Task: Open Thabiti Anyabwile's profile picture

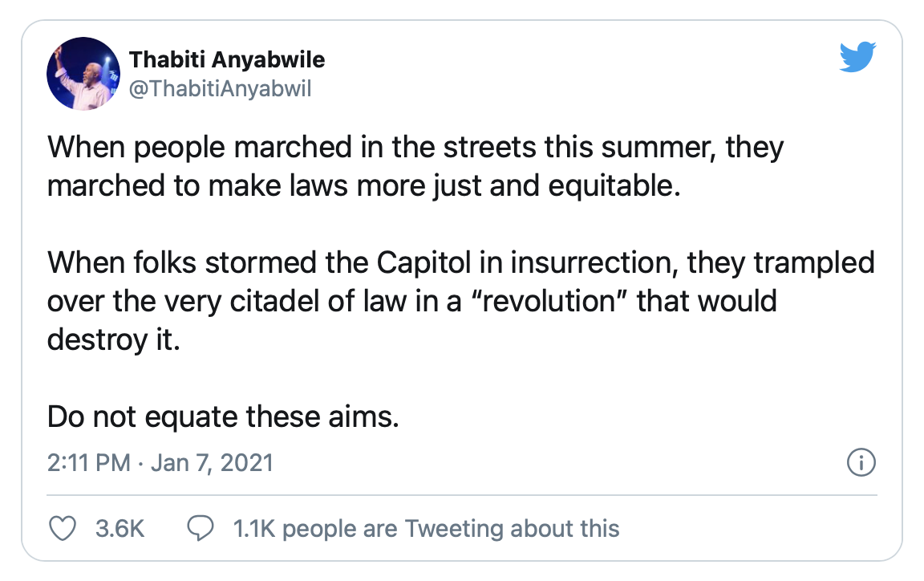Action: point(83,74)
